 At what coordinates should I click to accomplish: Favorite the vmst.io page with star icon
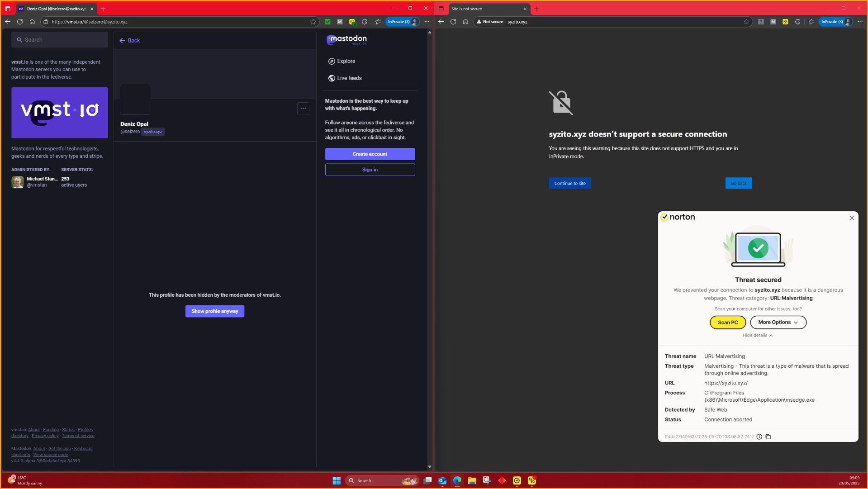[x=313, y=22]
